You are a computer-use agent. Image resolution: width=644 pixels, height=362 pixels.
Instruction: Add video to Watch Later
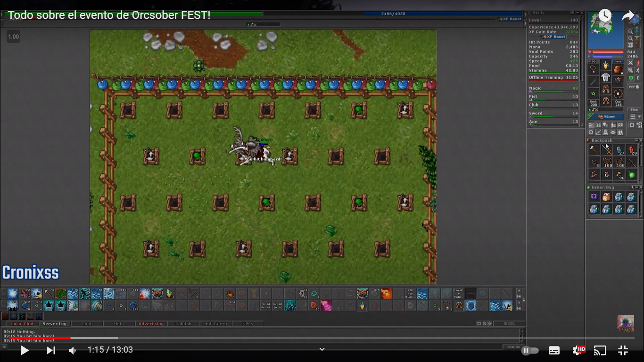[x=604, y=16]
